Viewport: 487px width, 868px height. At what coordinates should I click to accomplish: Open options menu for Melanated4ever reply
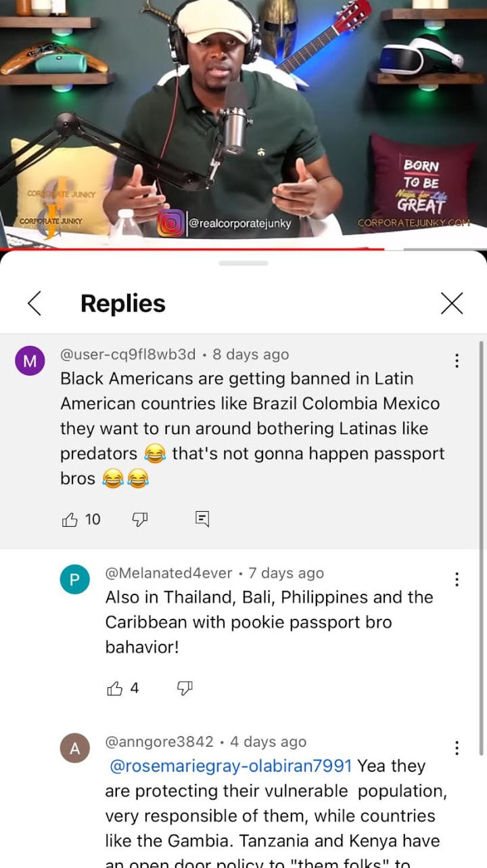click(x=457, y=580)
